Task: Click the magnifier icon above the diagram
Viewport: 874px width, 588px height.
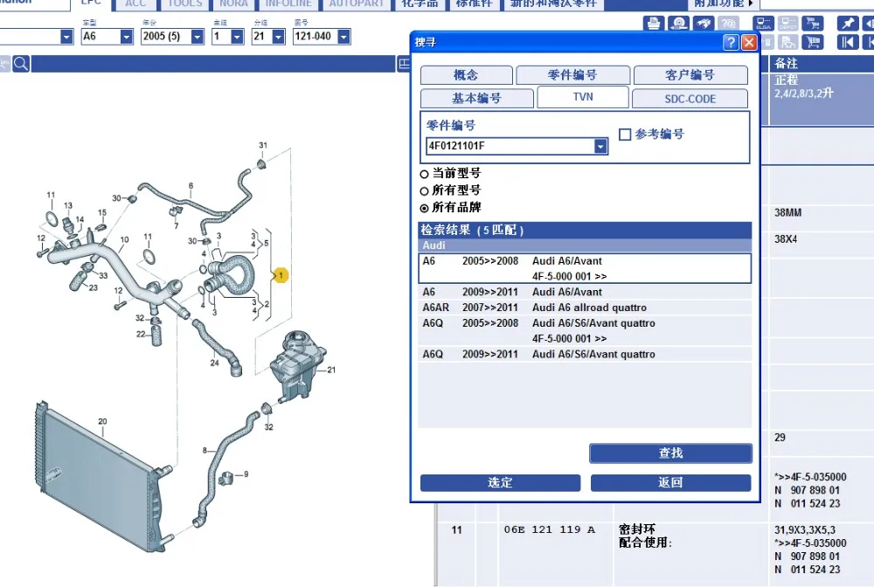Action: 21,64
